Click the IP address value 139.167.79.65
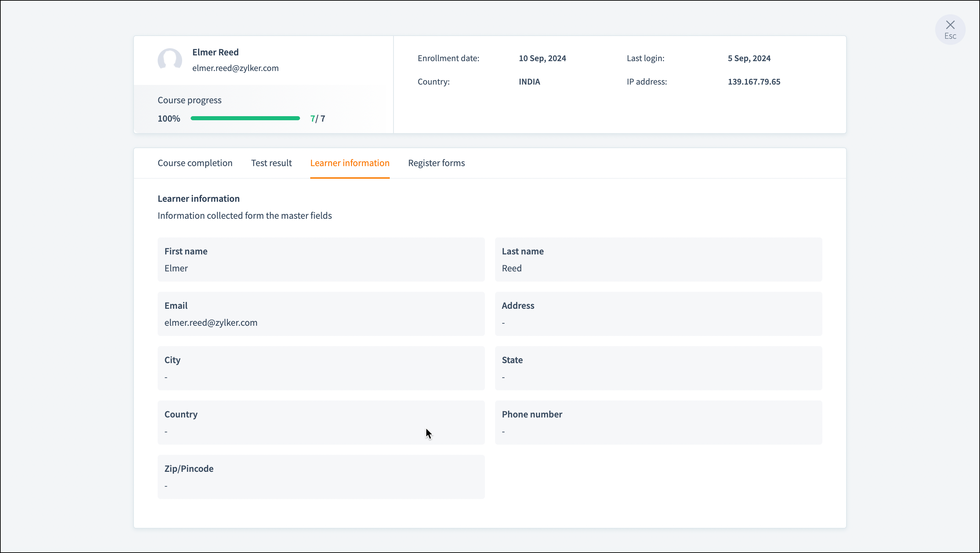The height and width of the screenshot is (553, 980). (754, 82)
